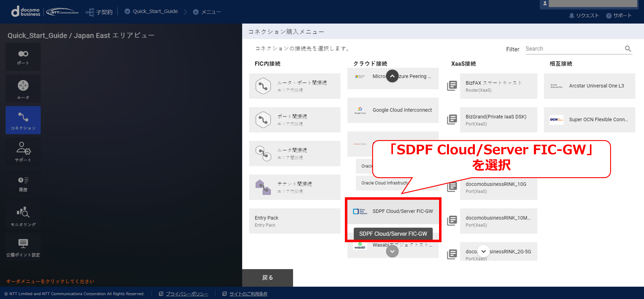Open the サイトのご利用条件 link

pyautogui.click(x=248, y=294)
